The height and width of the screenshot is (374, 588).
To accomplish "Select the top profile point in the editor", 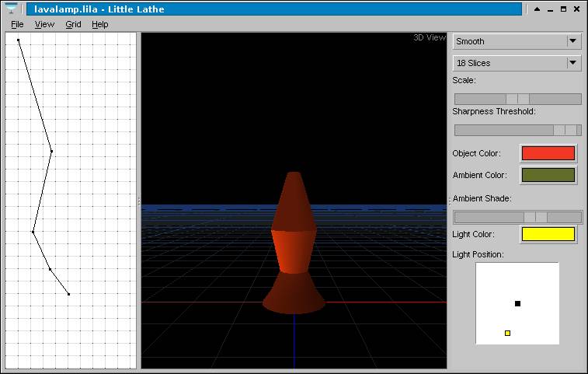I will (x=18, y=40).
